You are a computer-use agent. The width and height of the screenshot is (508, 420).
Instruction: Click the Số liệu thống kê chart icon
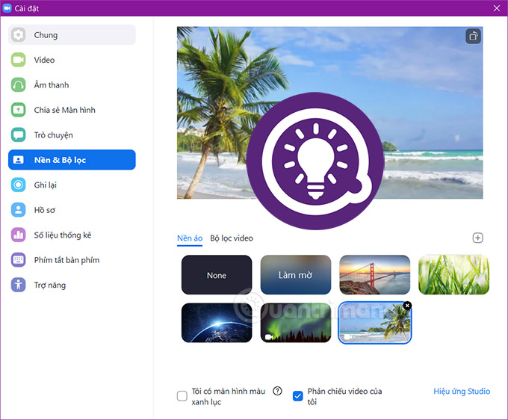tap(19, 235)
